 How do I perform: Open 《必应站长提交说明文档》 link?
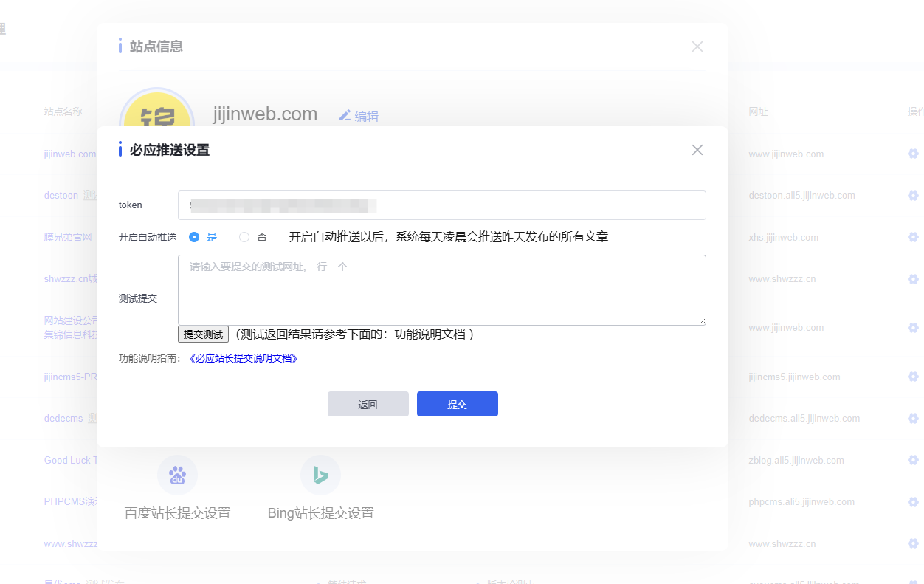[x=243, y=359]
